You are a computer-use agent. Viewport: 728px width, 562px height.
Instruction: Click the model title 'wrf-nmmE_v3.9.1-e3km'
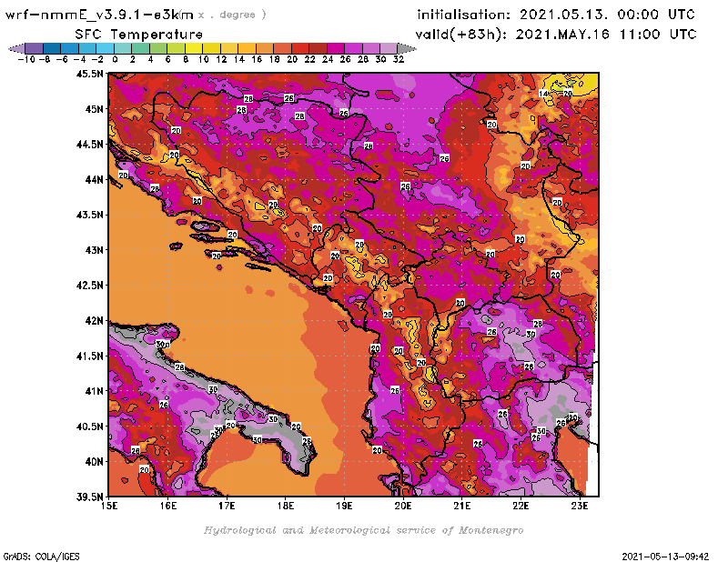(99, 15)
